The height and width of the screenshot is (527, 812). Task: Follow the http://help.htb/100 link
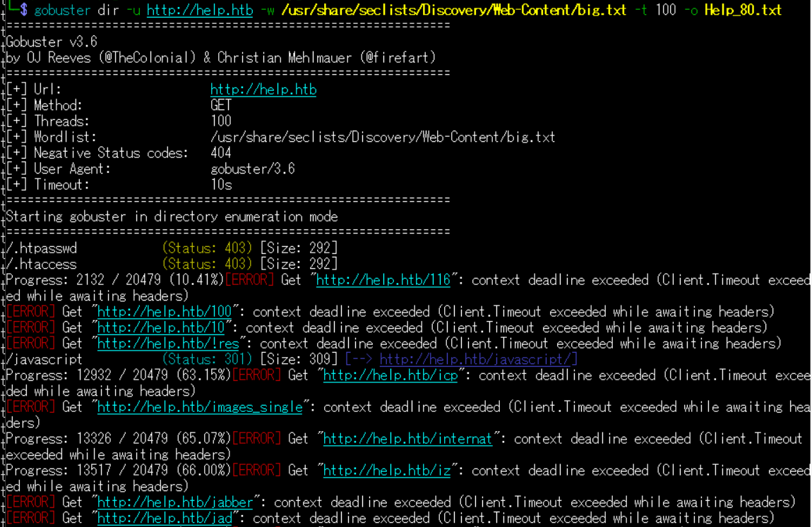164,312
